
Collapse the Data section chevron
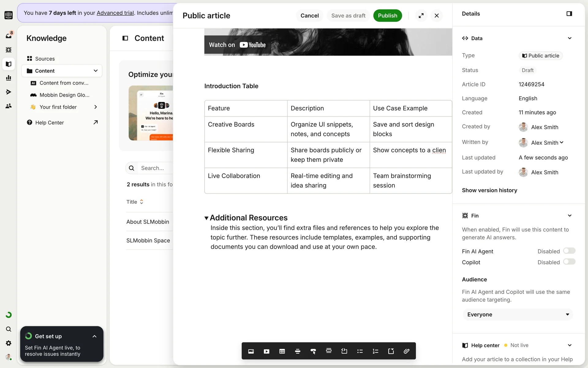click(x=570, y=38)
